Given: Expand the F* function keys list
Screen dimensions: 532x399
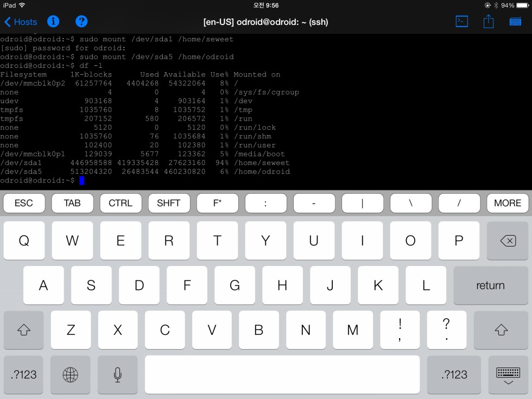Looking at the screenshot, I should pyautogui.click(x=217, y=203).
